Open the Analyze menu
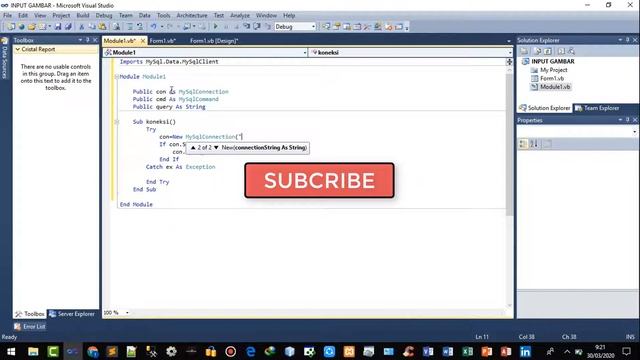Viewport: 640px width, 360px height. (240, 16)
